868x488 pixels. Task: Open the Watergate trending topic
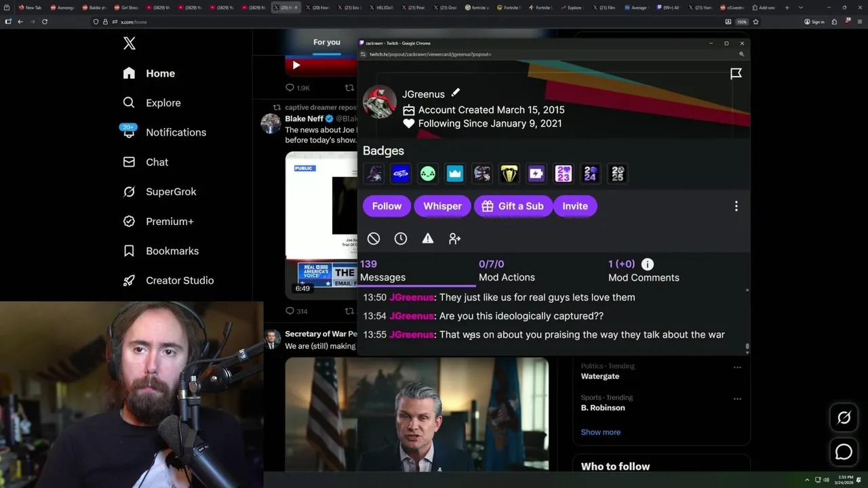pyautogui.click(x=600, y=376)
